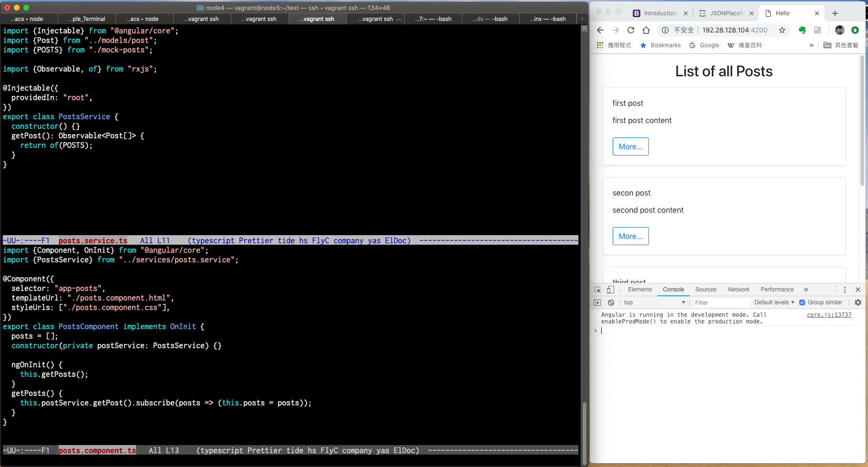868x467 pixels.
Task: Click the posts.component.ts mode line filename
Action: tap(97, 451)
